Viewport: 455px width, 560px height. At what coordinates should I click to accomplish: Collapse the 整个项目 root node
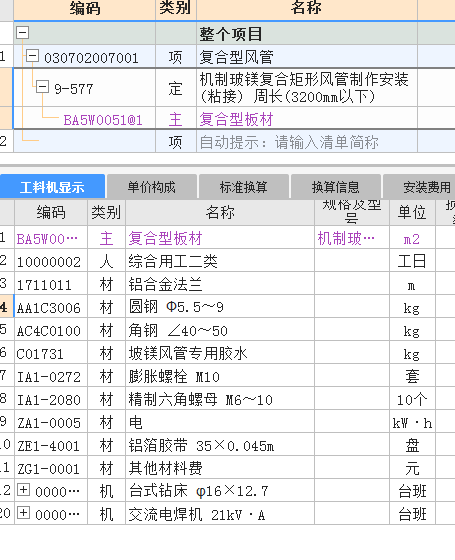pos(22,33)
